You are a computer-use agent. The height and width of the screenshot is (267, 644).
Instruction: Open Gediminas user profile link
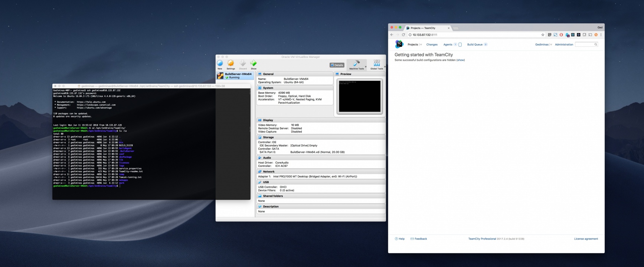click(x=542, y=44)
